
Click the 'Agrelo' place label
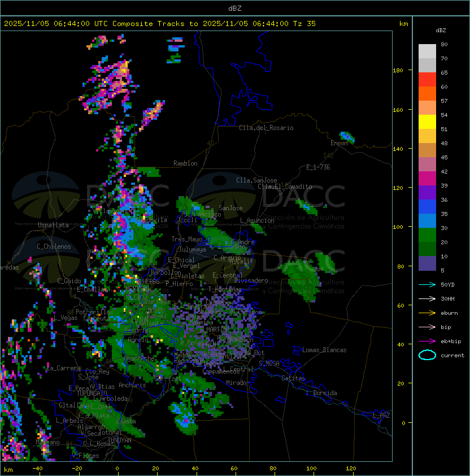coord(138,340)
